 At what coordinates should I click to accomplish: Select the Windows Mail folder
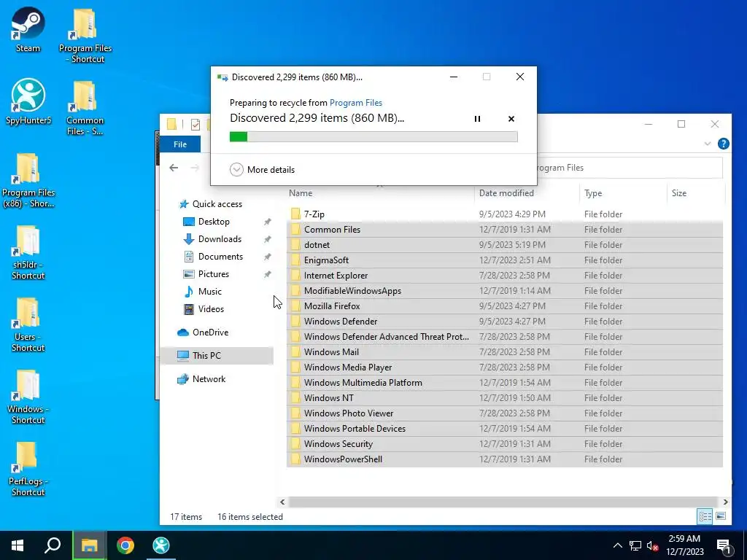(x=505, y=352)
